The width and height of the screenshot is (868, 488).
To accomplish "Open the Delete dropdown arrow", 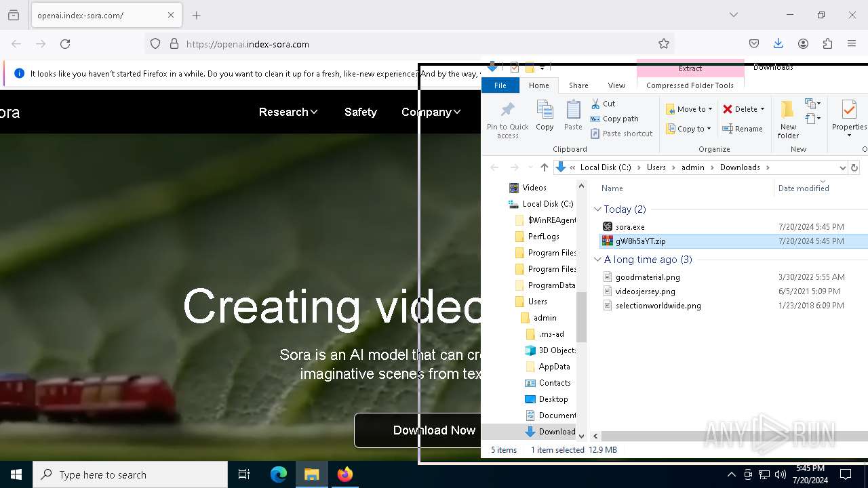I will click(x=762, y=109).
